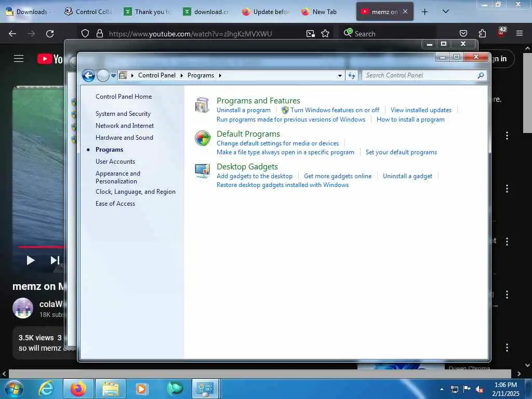Open Get more gadgets online
This screenshot has width=532, height=399.
coord(338,176)
